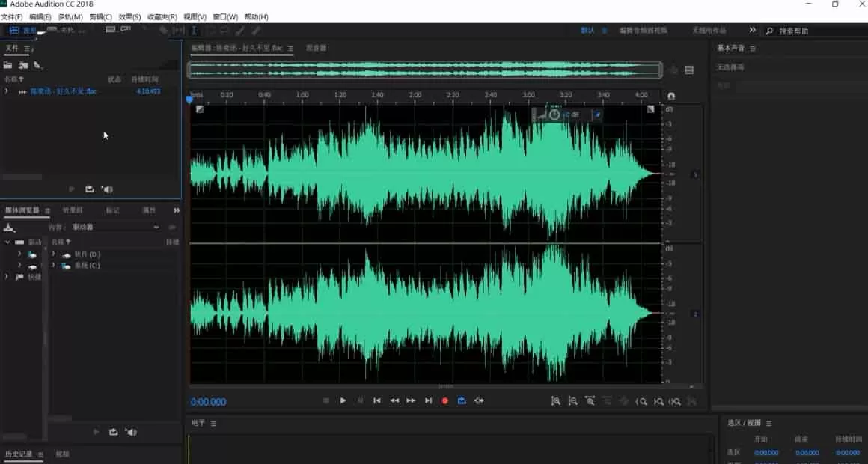Click the waveform overview navigator bar
Image resolution: width=868 pixels, height=464 pixels.
tap(425, 70)
